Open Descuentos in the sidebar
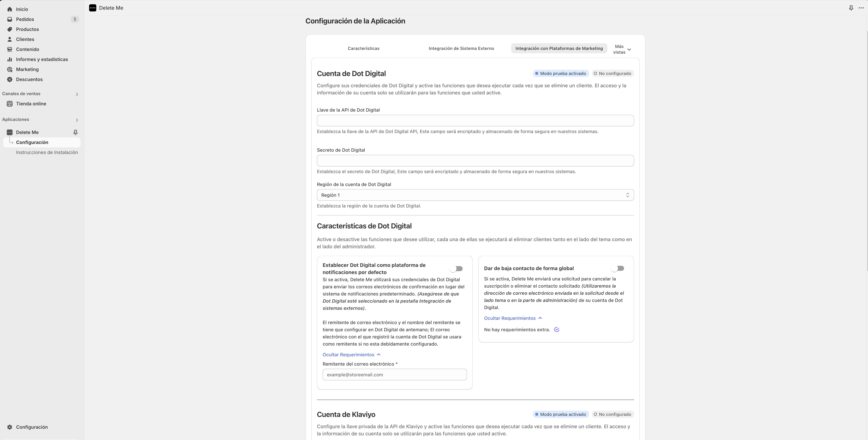Image resolution: width=868 pixels, height=440 pixels. [x=29, y=79]
